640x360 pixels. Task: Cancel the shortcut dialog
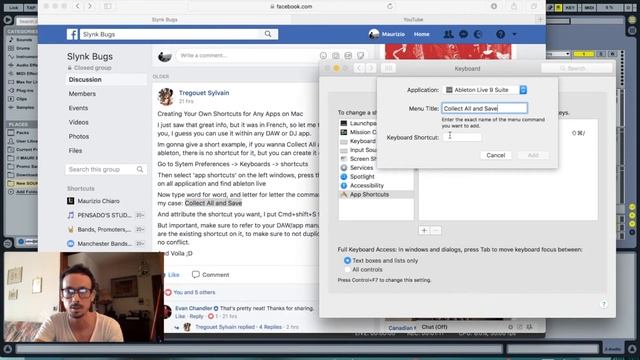click(496, 155)
